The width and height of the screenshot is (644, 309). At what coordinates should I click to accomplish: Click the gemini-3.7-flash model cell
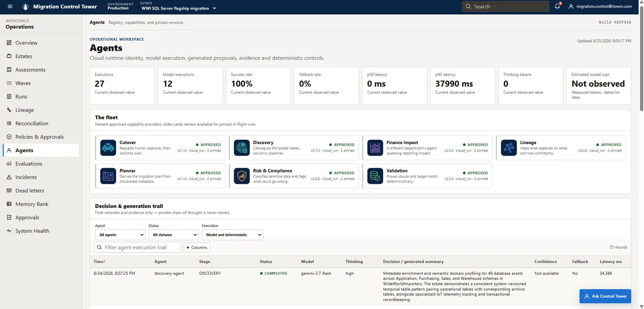coord(316,273)
